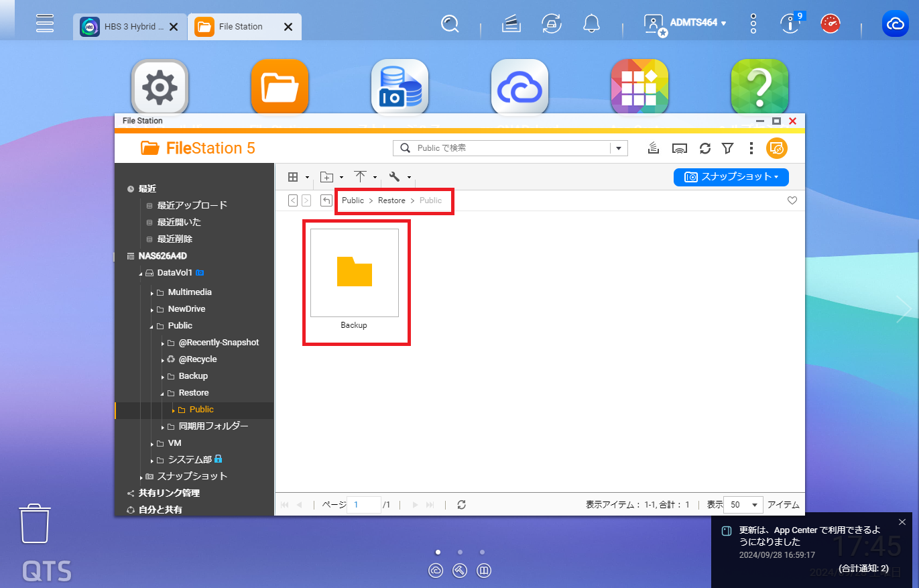Open the wrench tools dropdown
919x588 pixels.
400,177
